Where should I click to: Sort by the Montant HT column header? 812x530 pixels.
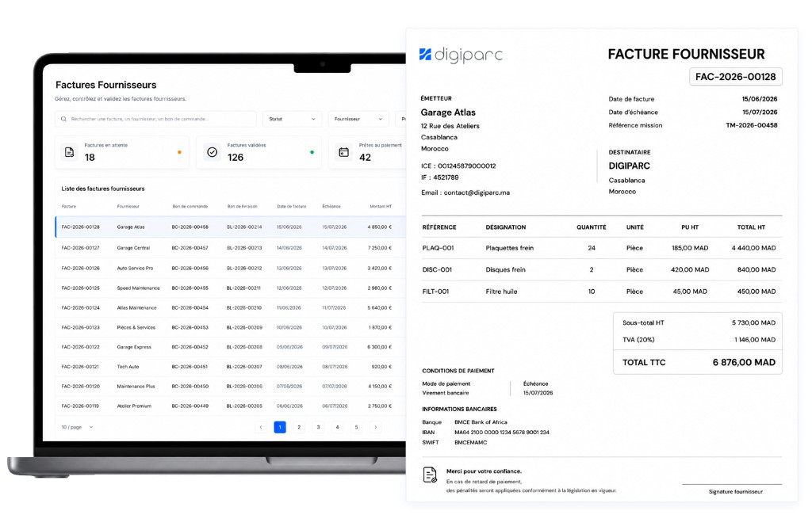[381, 207]
